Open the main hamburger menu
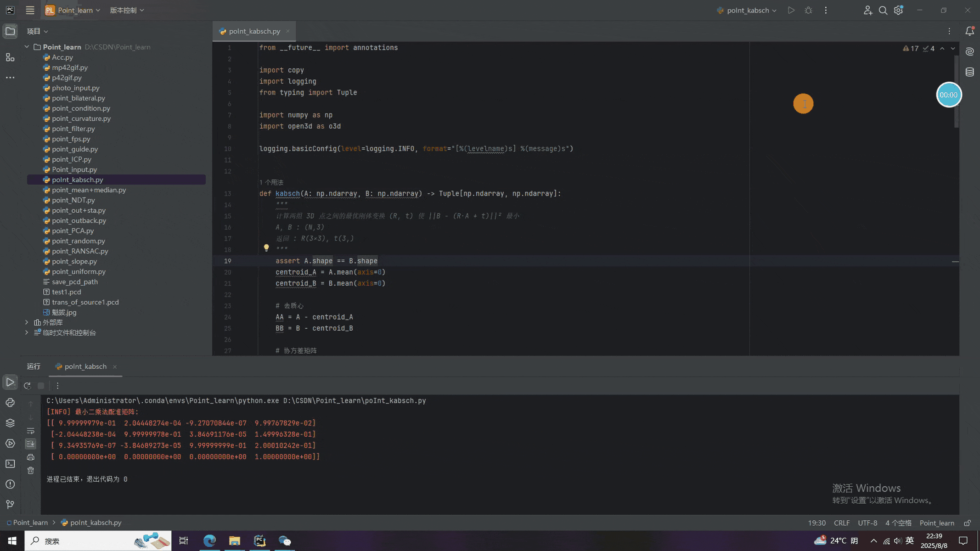 pos(30,10)
